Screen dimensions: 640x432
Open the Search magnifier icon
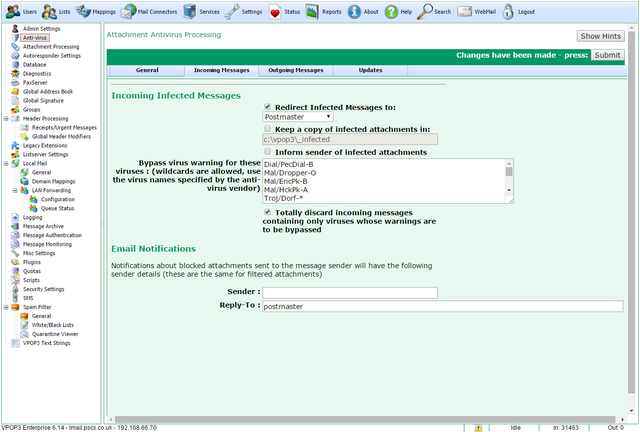[x=424, y=11]
